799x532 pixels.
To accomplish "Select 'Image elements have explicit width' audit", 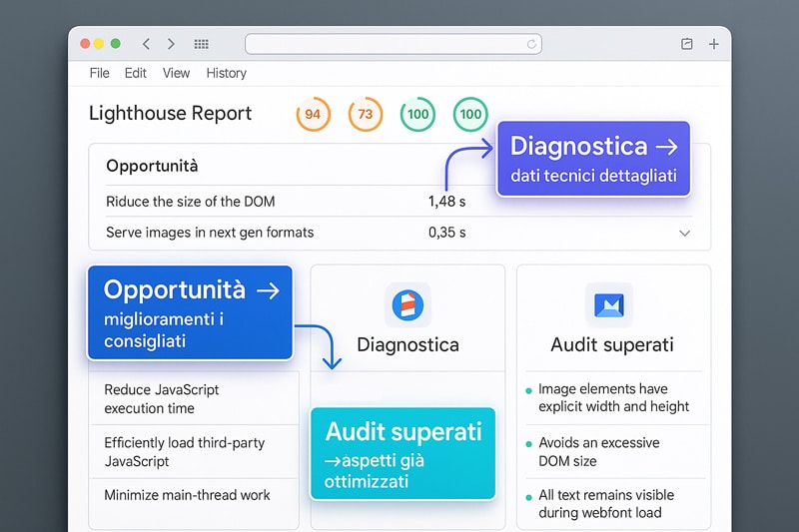I will [x=614, y=397].
